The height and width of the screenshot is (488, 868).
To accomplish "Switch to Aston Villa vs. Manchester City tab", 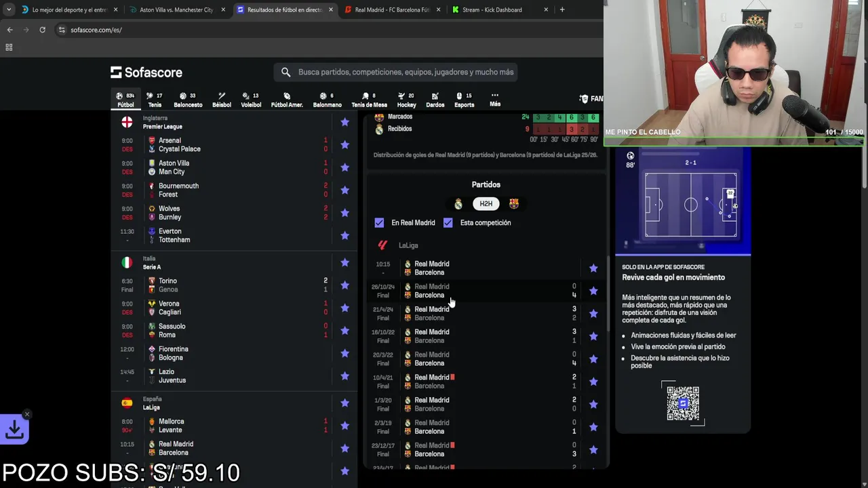I will 176,10.
